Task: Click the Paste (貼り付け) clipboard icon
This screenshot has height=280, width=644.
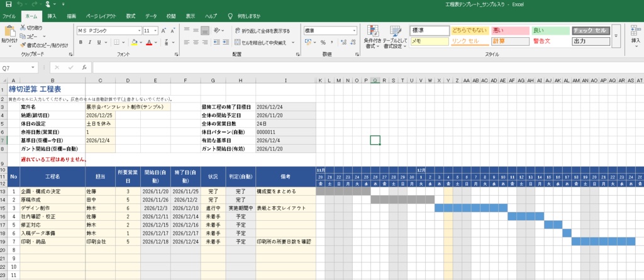Action: [x=9, y=31]
